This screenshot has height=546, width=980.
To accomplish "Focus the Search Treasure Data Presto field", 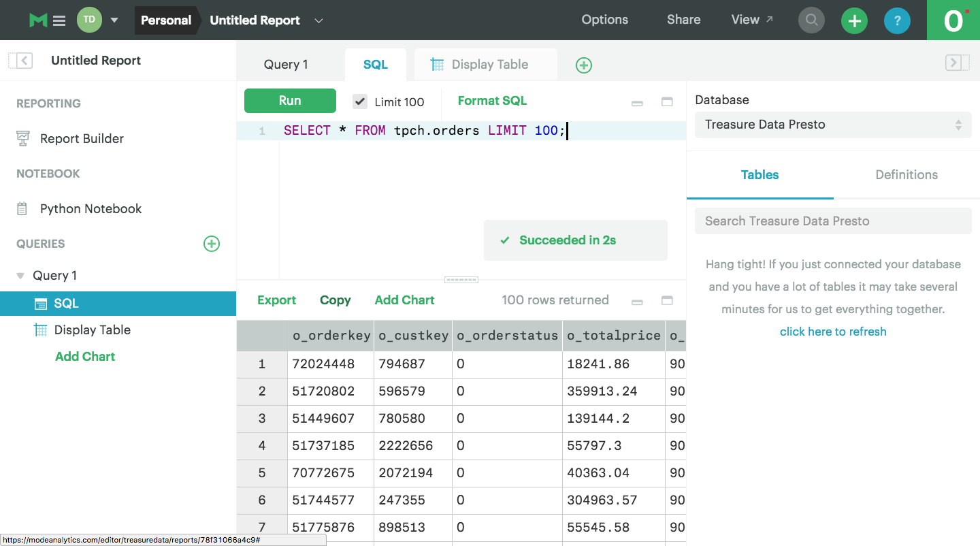I will (x=833, y=221).
